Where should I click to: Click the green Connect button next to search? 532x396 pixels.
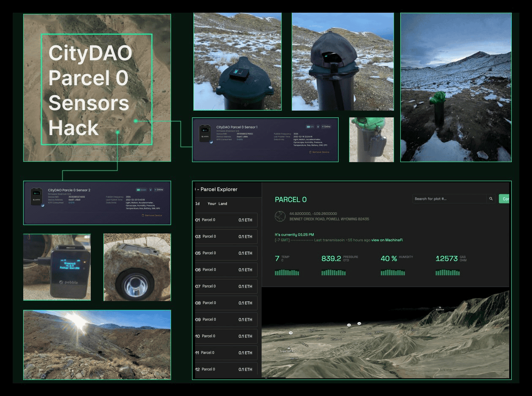pyautogui.click(x=504, y=199)
